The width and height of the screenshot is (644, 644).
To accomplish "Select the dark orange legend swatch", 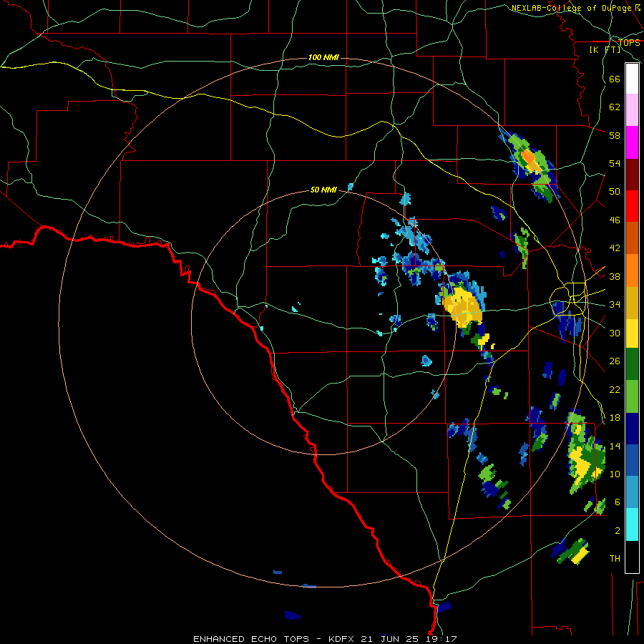I will [632, 238].
